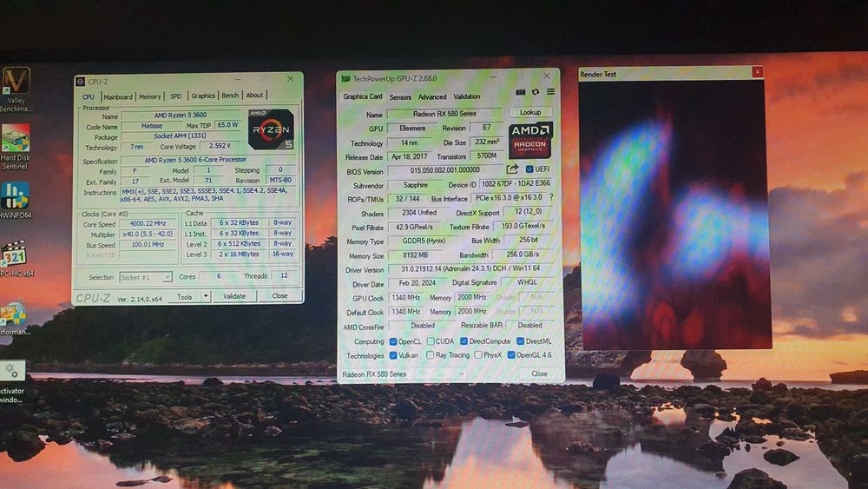Click the AMD Radeon Graphics logo
868x489 pixels.
pos(530,141)
